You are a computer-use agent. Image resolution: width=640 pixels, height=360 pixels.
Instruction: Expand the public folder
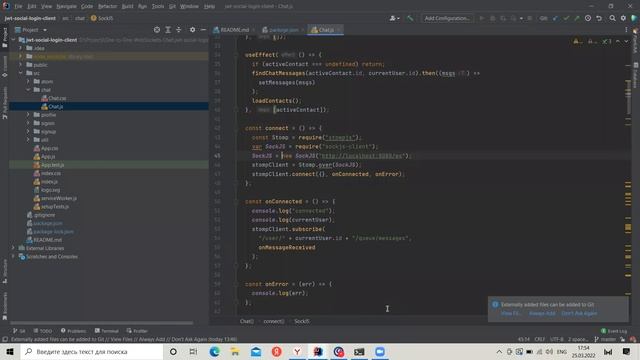click(20, 65)
